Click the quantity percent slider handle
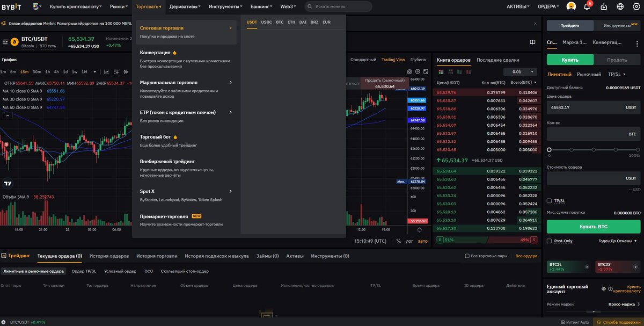The height and width of the screenshot is (326, 644). pos(549,150)
